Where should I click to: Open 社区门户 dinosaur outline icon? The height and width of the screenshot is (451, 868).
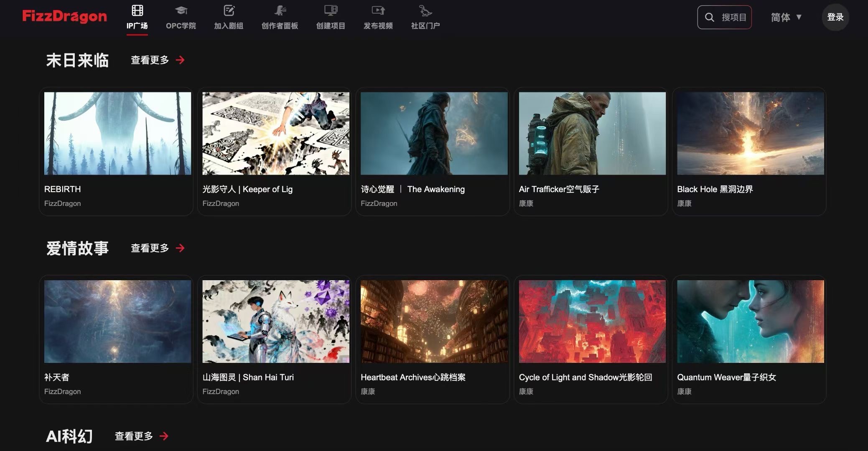coord(425,10)
